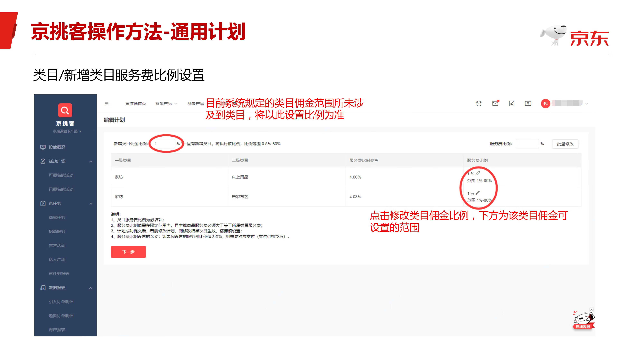The height and width of the screenshot is (362, 644).
Task: Open the graduation cap learning icon
Action: [x=478, y=103]
